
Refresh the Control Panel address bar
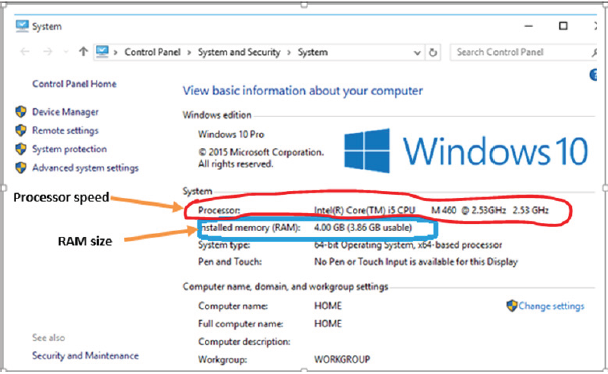click(x=433, y=52)
